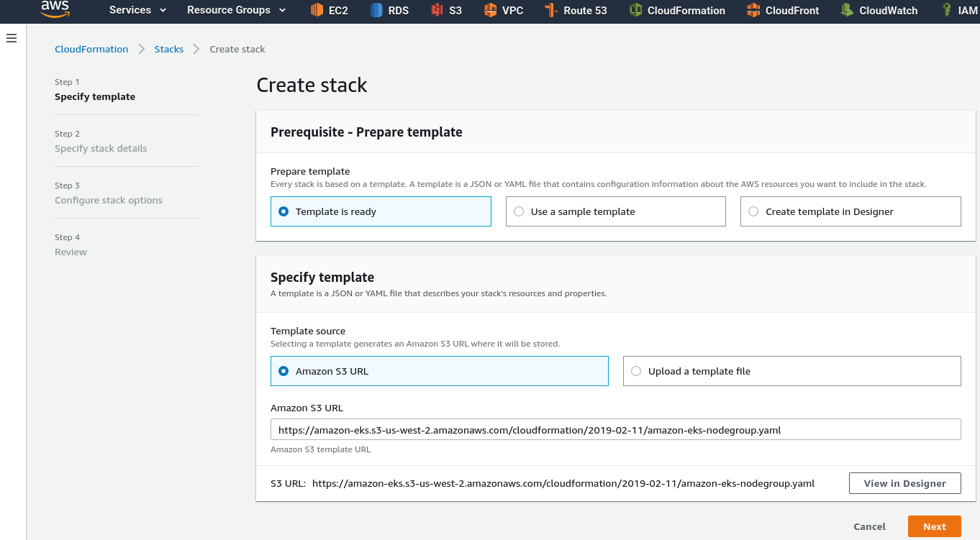Click the orange Next button
Viewport: 980px width, 540px height.
pyautogui.click(x=934, y=526)
